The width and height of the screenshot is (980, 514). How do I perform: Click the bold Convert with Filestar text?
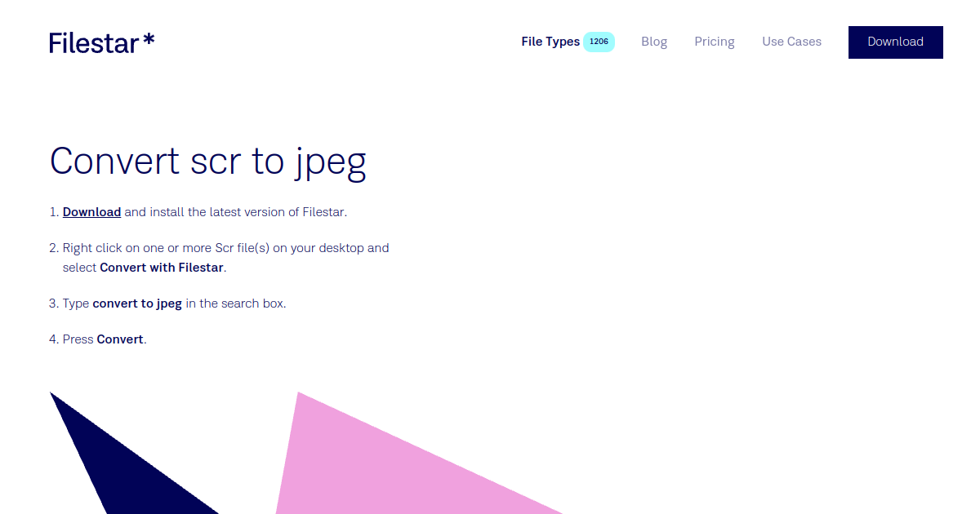click(x=161, y=267)
